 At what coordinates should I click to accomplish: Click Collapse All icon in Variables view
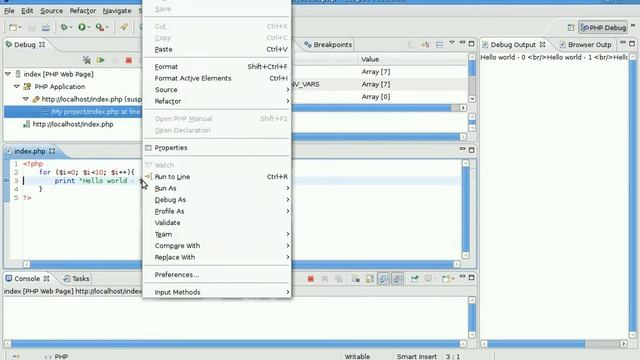[439, 44]
